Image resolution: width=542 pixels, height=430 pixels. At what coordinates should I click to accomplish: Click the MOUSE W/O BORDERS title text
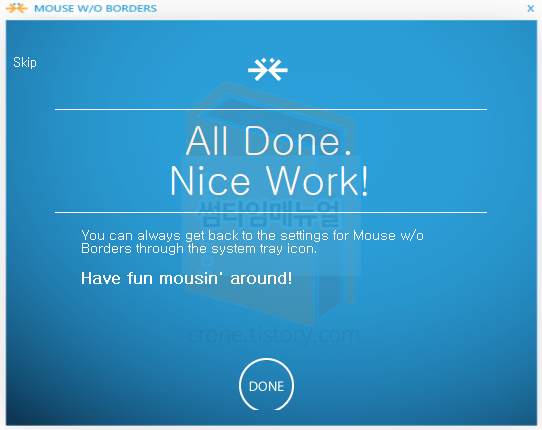[95, 8]
